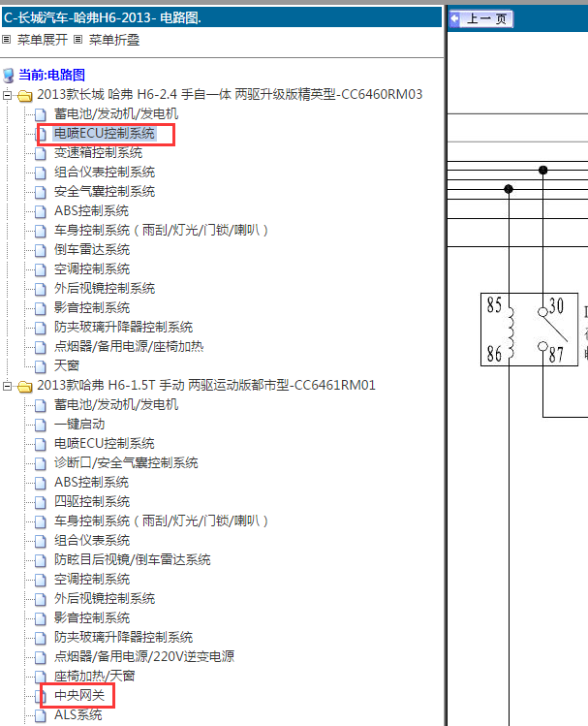Click the 菜单折叠 collapse-all icon
Image resolution: width=588 pixels, height=726 pixels.
tap(78, 40)
